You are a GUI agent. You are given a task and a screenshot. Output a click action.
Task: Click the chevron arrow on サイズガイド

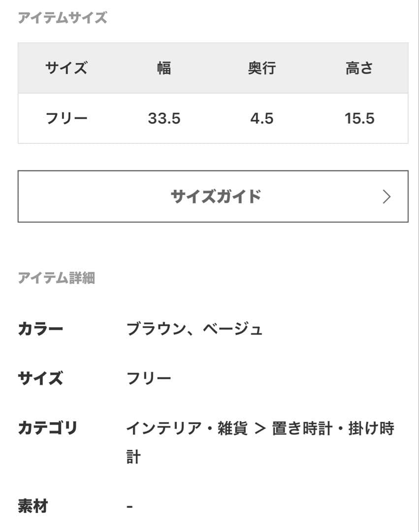[x=387, y=197]
